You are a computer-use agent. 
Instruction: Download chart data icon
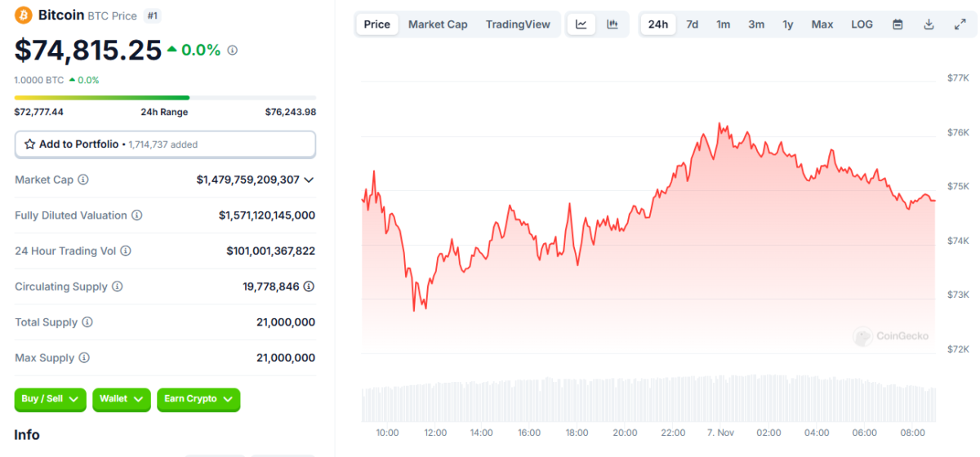tap(929, 24)
